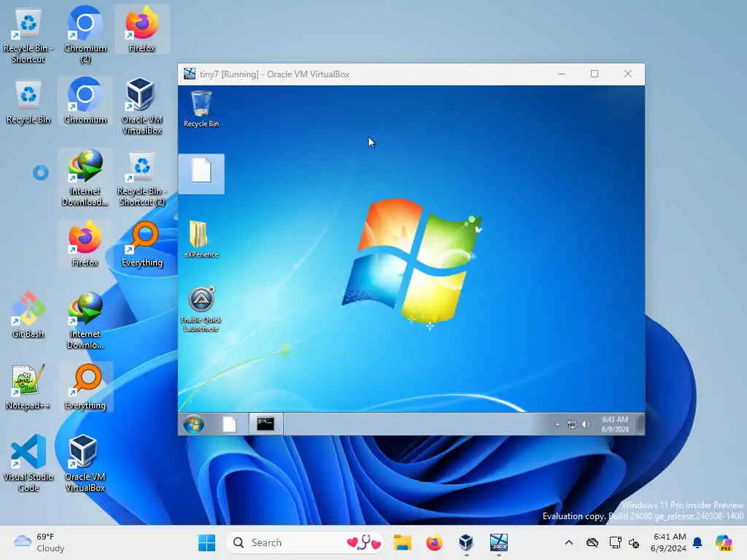Click the crossed-out cloud tray icon on host taskbar
The height and width of the screenshot is (560, 747).
[592, 542]
